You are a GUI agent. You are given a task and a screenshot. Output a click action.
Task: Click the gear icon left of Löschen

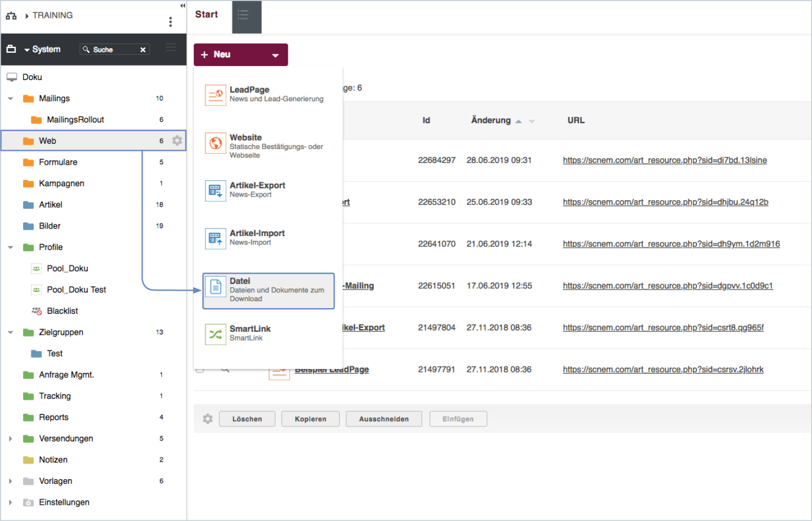tap(208, 419)
